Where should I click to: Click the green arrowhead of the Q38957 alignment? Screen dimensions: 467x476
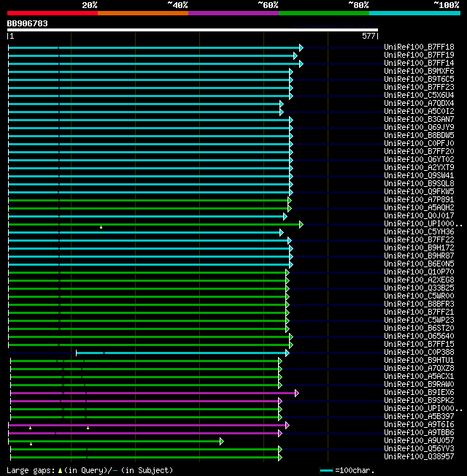point(280,458)
